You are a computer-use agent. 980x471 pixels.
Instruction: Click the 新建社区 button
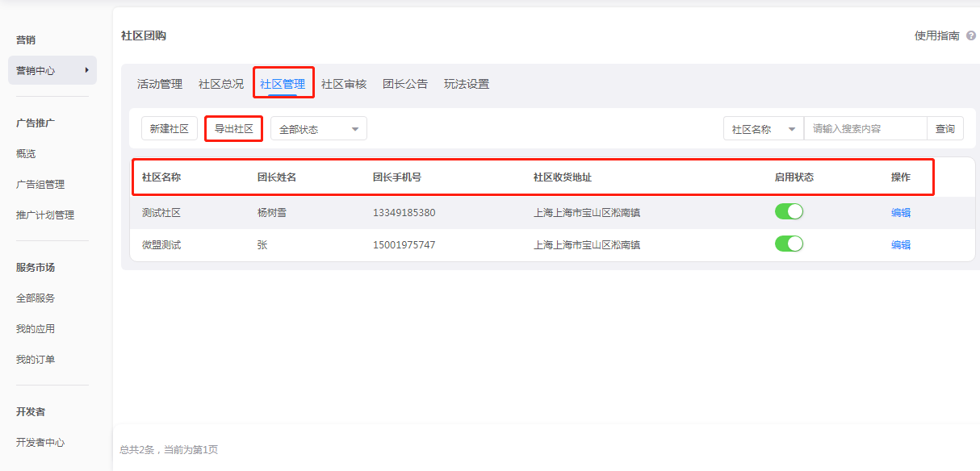point(170,129)
